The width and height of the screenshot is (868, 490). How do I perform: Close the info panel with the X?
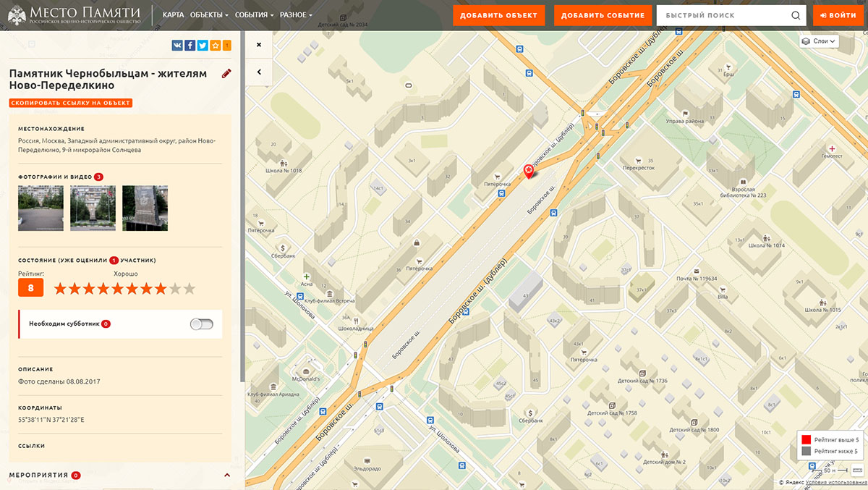[x=259, y=45]
